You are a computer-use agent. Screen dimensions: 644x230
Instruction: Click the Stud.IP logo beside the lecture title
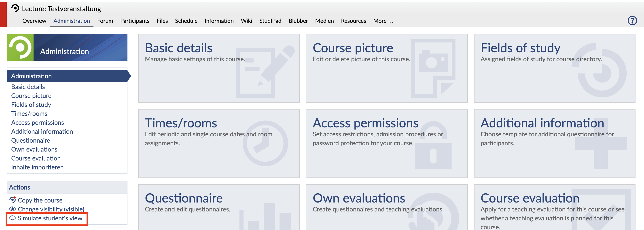point(15,8)
